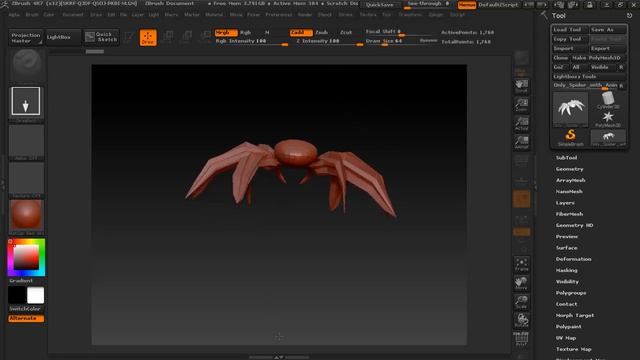The height and width of the screenshot is (360, 640).
Task: Click the Rotate view navigation icon
Action: tap(521, 320)
